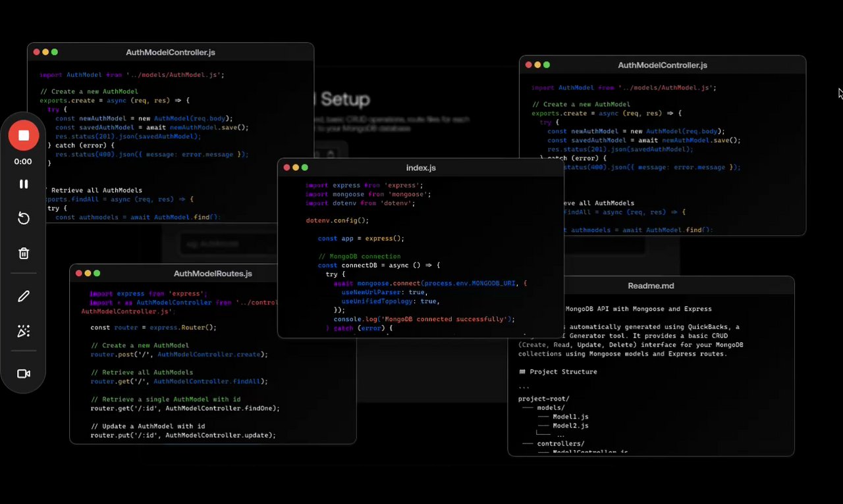Viewport: 843px width, 504px height.
Task: Close the AuthModelRoutes.js window
Action: point(79,273)
